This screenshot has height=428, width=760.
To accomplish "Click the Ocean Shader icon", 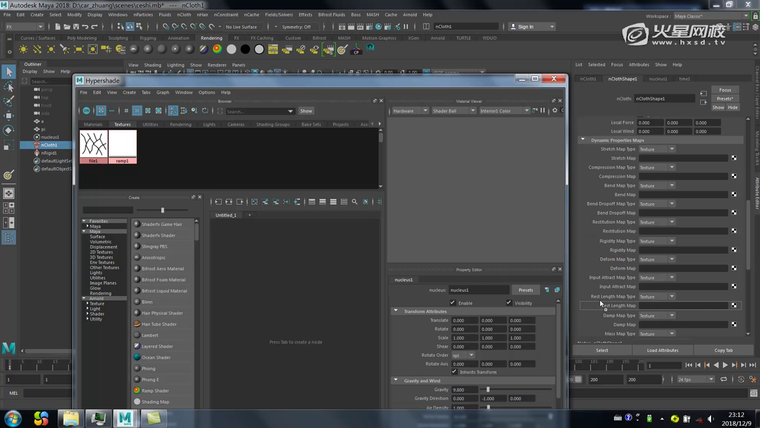I will point(135,357).
